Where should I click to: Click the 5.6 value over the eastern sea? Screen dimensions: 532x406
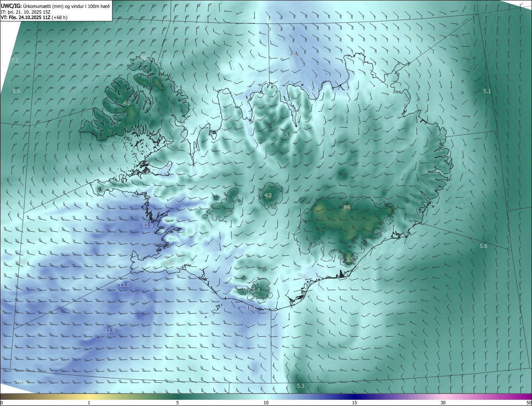(x=483, y=246)
